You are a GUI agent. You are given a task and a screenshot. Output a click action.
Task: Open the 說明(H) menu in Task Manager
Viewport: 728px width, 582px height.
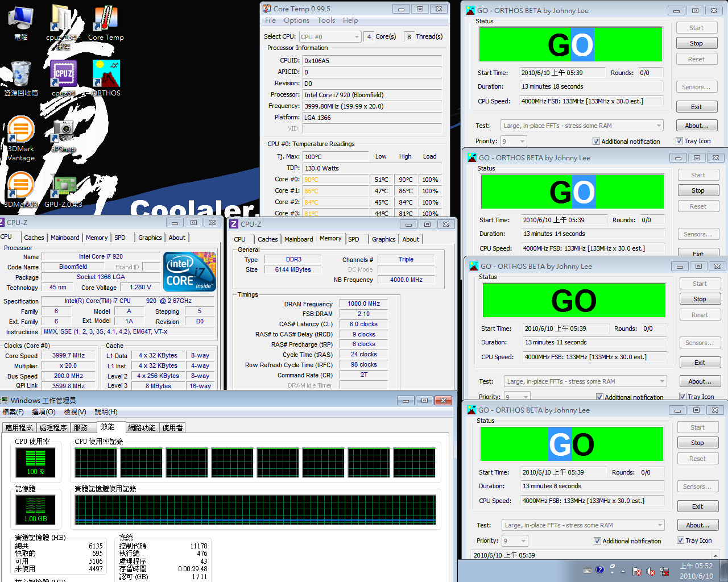106,412
